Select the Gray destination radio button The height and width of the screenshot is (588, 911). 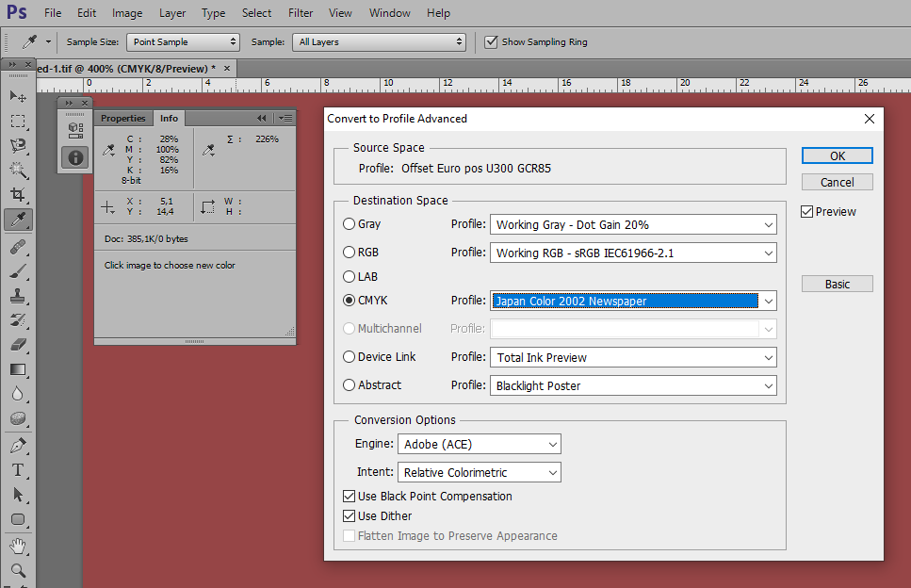pyautogui.click(x=350, y=224)
